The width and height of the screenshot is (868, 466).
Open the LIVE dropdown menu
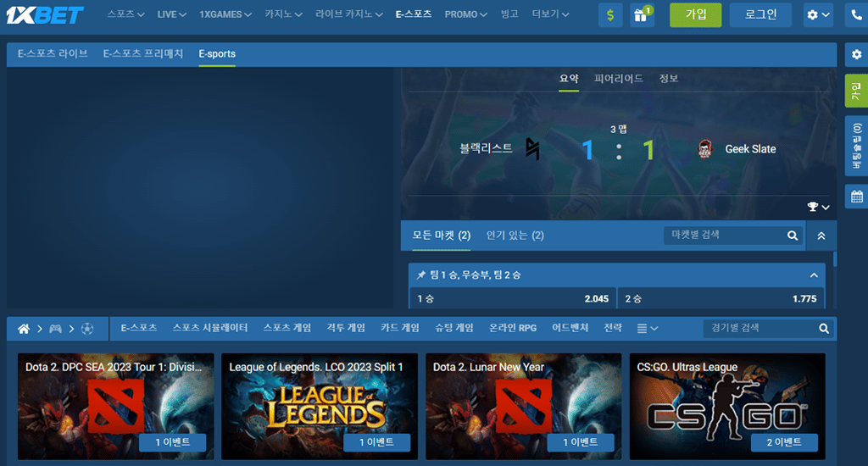[x=171, y=14]
